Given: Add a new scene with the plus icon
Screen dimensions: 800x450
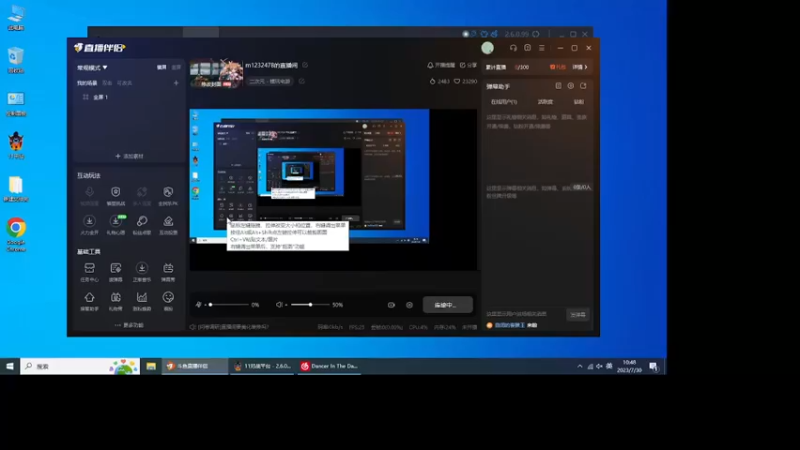Looking at the screenshot, I should click(x=176, y=83).
